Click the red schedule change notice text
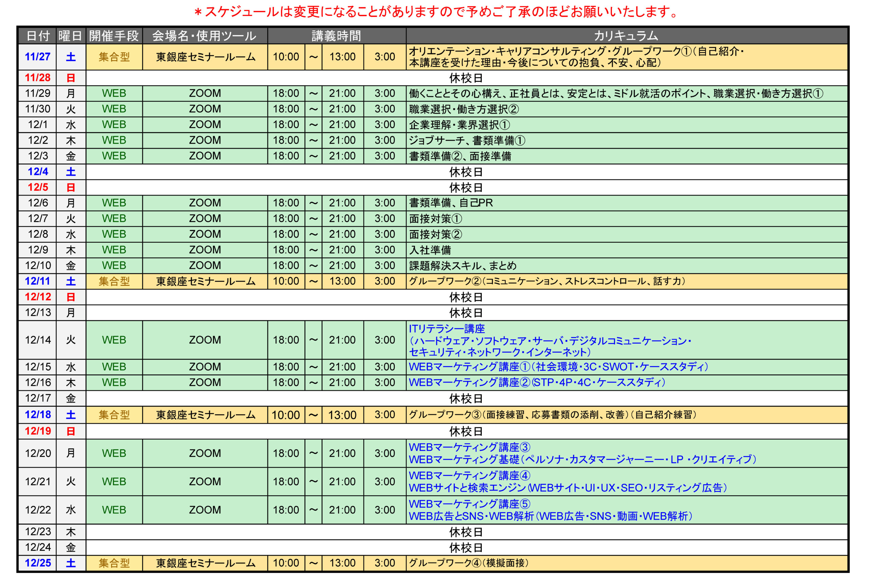Screen dimensions: 869x588 pyautogui.click(x=437, y=12)
